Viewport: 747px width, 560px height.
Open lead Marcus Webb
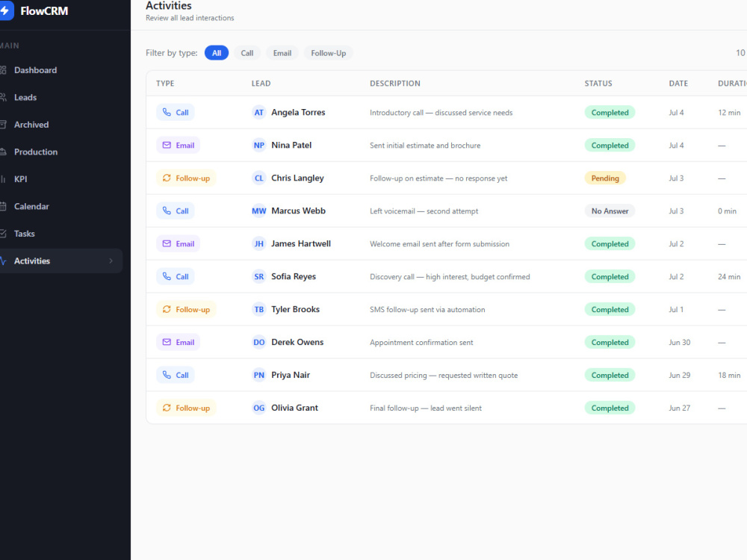tap(298, 211)
